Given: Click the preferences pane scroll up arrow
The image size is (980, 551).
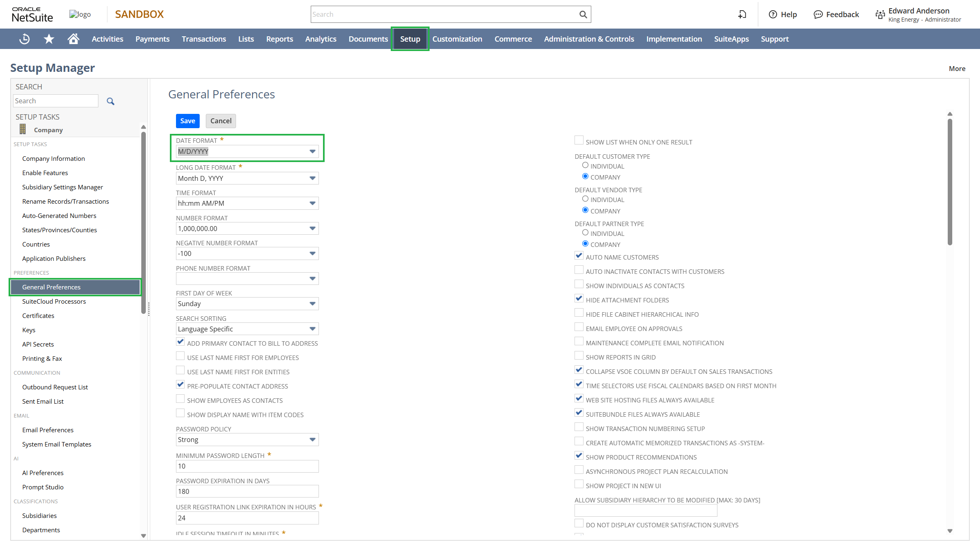Looking at the screenshot, I should point(950,114).
